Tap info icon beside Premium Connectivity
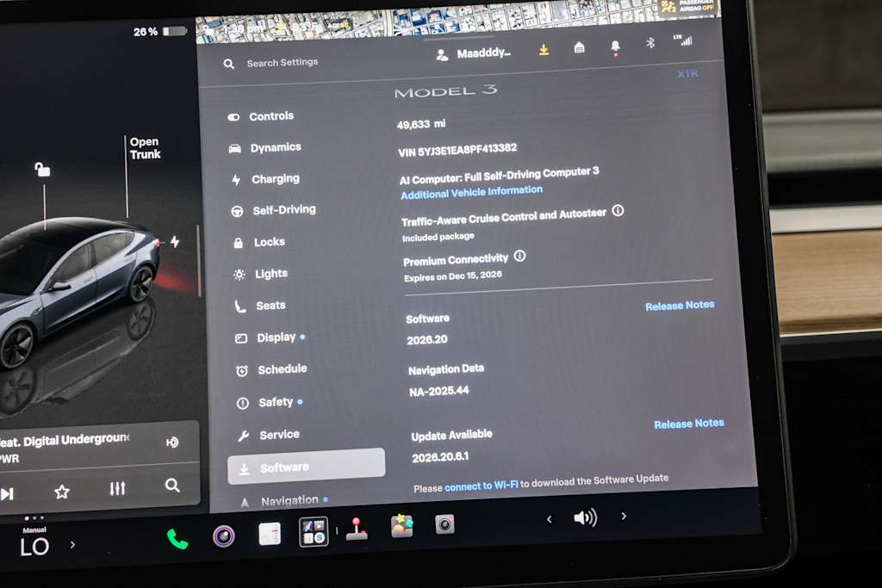Viewport: 882px width, 588px height. 520,257
